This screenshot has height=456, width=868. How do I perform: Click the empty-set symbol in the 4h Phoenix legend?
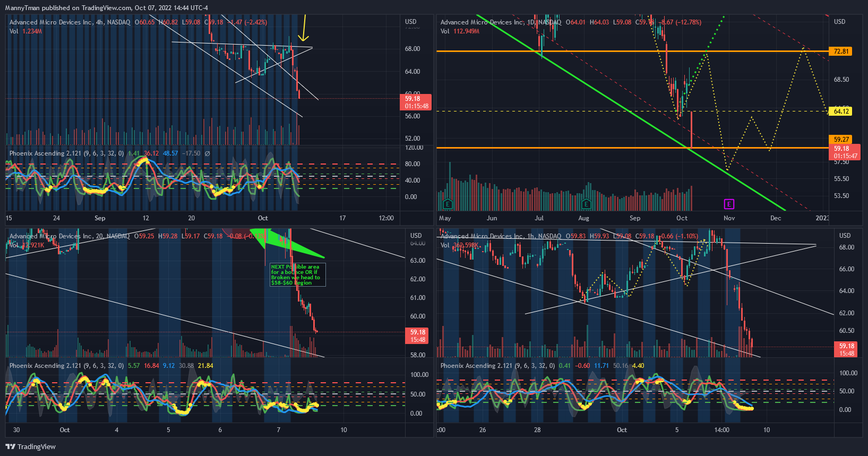[207, 153]
